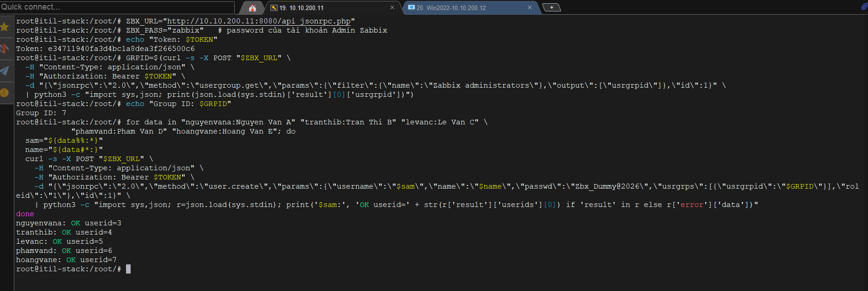Click the magenta "done" keyword
The width and height of the screenshot is (868, 291).
tap(25, 214)
